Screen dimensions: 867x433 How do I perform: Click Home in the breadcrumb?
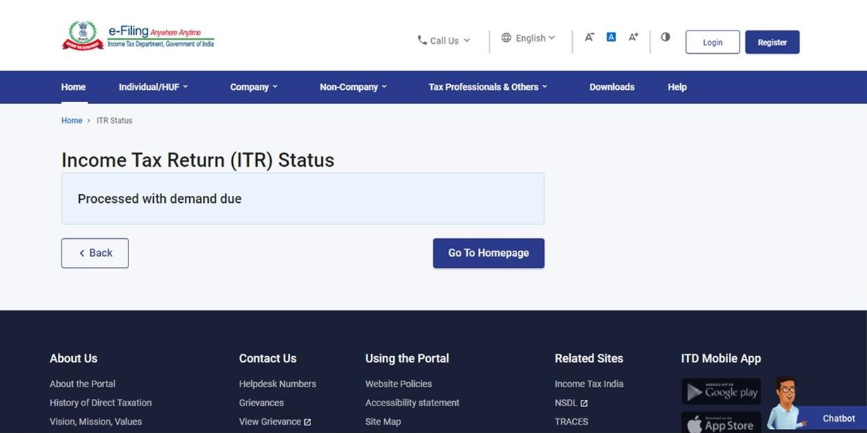click(72, 121)
